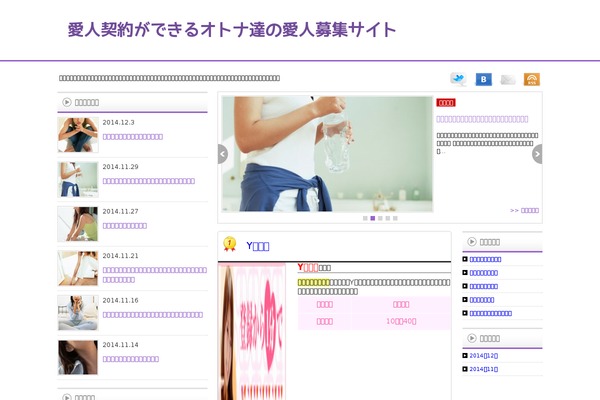This screenshot has width=600, height=400.
Task: Open the post link dated 2014.11.27
Action: click(x=125, y=226)
